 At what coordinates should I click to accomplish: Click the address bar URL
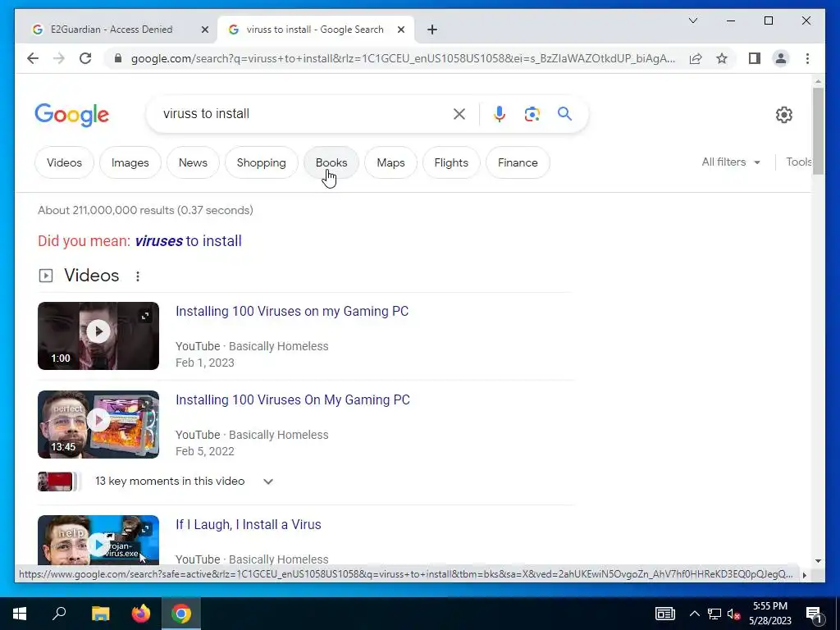[x=403, y=58]
